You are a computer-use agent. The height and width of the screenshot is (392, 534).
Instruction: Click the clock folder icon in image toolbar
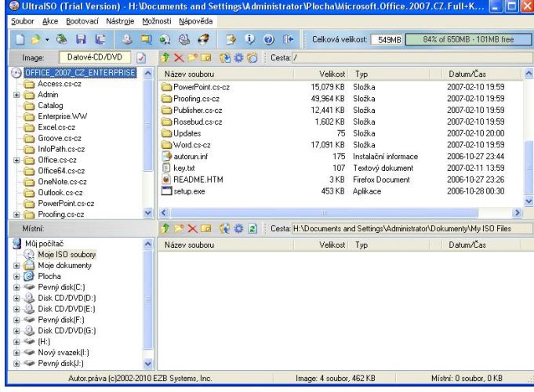click(x=252, y=58)
